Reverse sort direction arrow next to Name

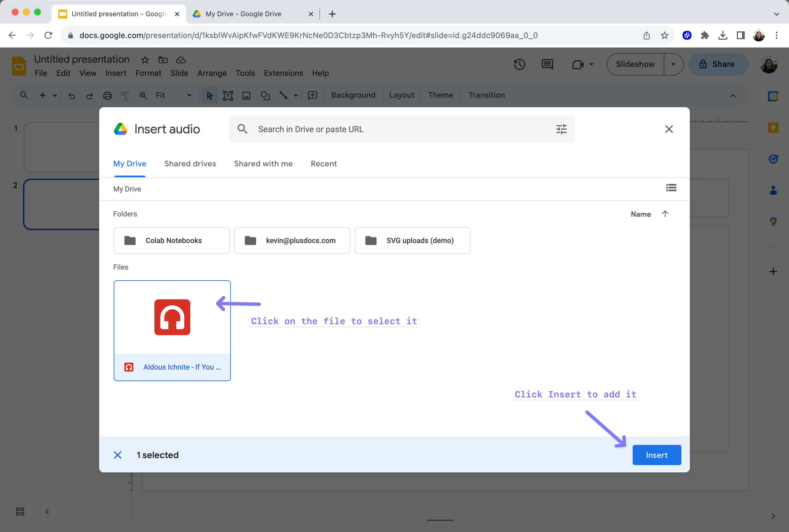(x=665, y=214)
